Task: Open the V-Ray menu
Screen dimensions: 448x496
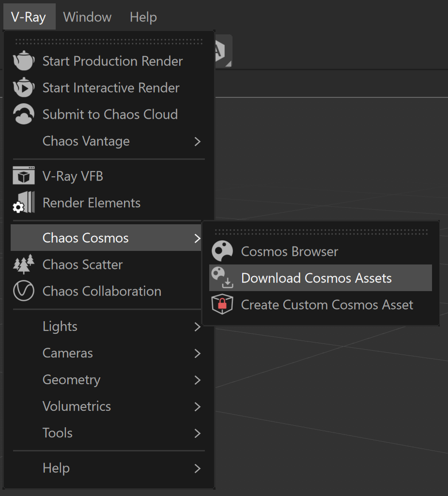Action: point(29,17)
